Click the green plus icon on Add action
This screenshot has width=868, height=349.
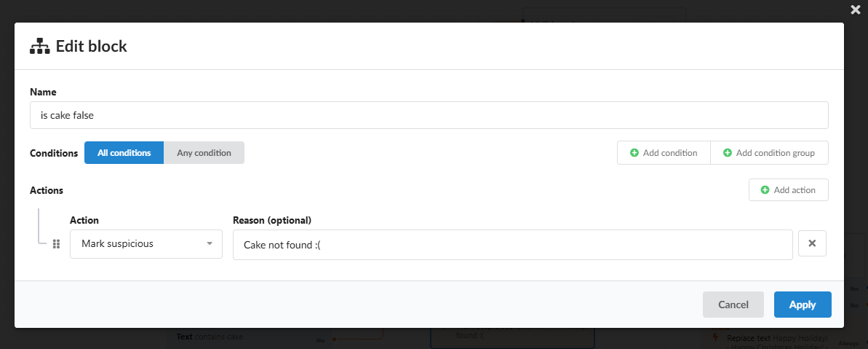pyautogui.click(x=765, y=190)
